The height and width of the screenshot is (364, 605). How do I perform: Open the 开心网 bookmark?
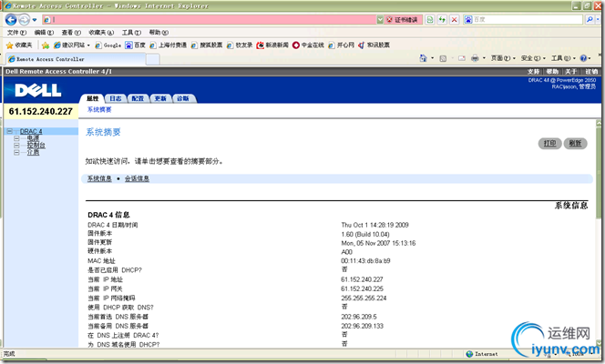pos(341,45)
